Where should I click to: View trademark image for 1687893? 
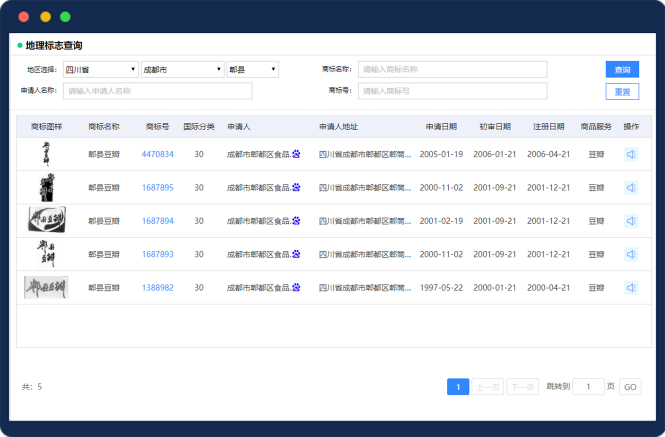click(46, 254)
